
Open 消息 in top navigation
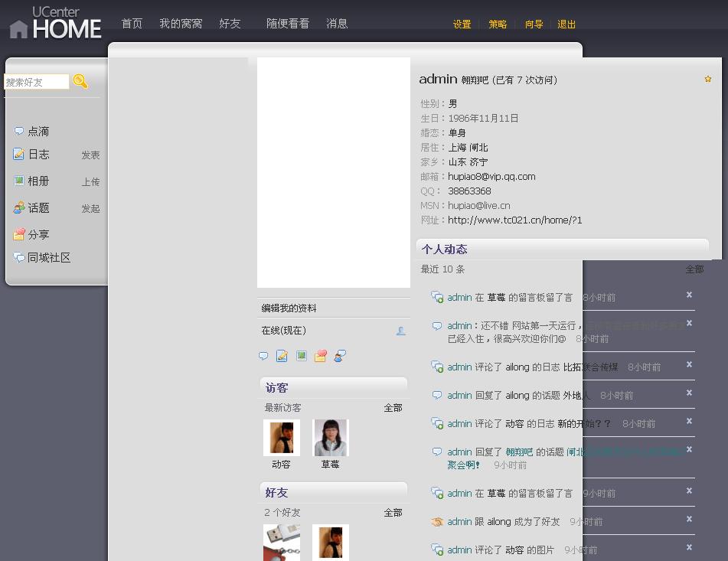pos(337,23)
